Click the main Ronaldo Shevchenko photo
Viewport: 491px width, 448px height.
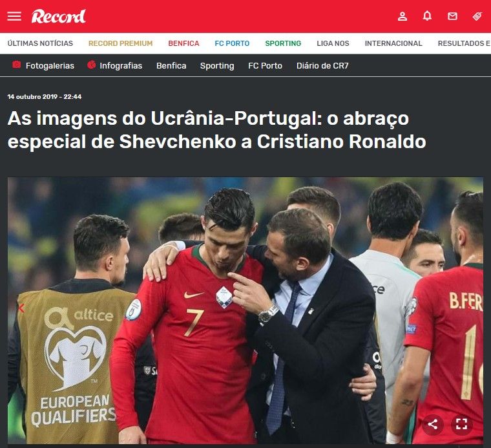pos(245,310)
